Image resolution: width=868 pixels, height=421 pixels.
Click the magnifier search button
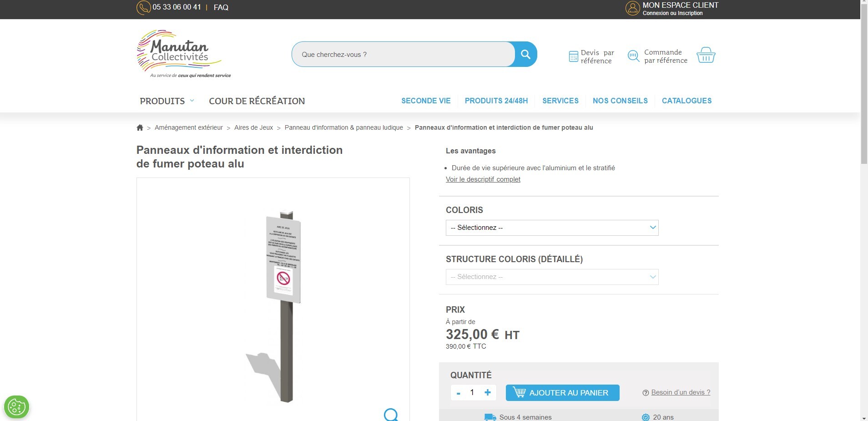525,55
